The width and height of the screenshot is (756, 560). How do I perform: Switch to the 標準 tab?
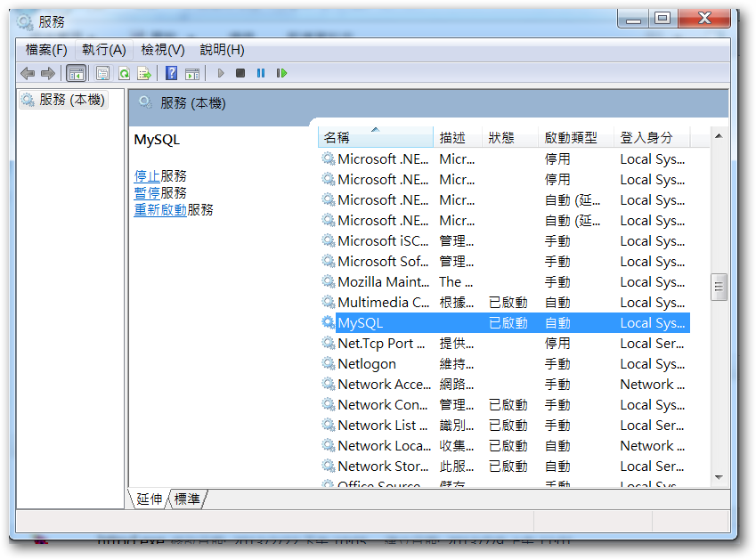pos(187,499)
